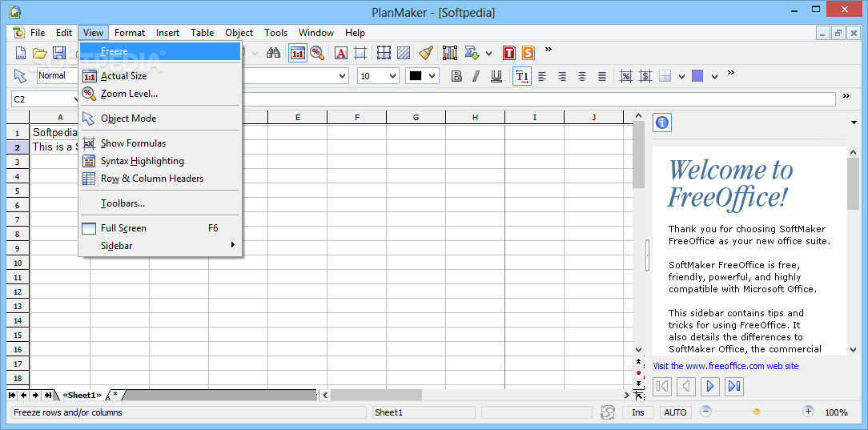
Task: Visit the www.freeoffice.com web site link
Action: tap(725, 366)
